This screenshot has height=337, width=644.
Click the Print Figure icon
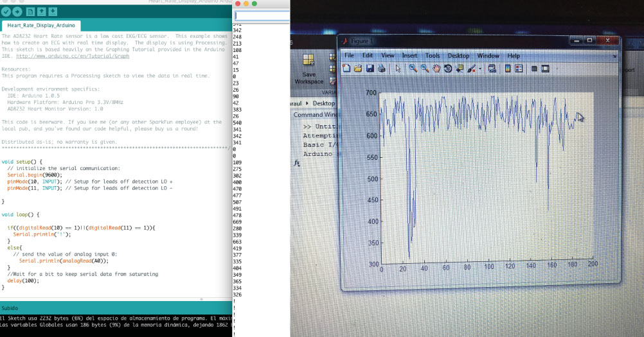382,69
